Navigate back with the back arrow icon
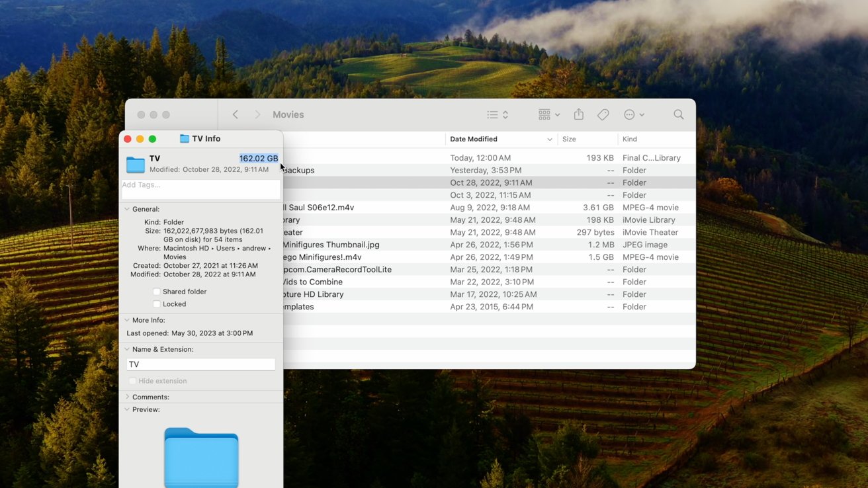Screen dimensions: 868x488 pos(236,114)
